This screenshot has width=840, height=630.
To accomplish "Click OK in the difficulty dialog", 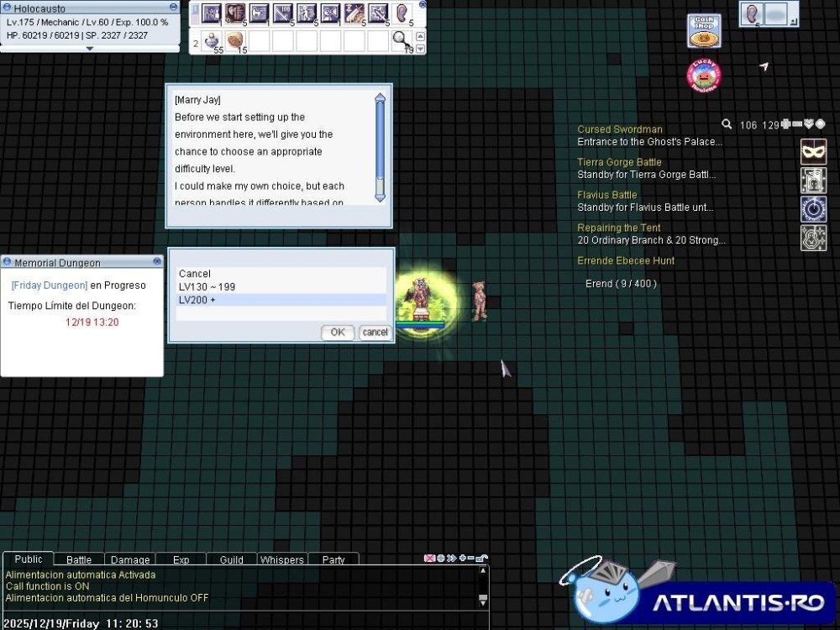I will point(337,332).
